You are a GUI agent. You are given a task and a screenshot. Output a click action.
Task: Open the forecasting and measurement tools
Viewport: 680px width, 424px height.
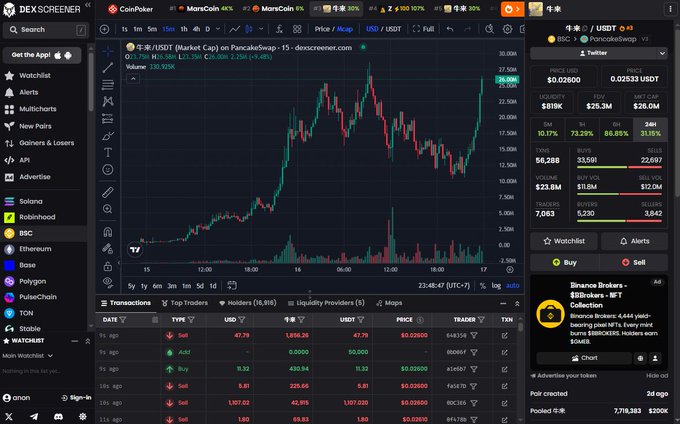108,118
